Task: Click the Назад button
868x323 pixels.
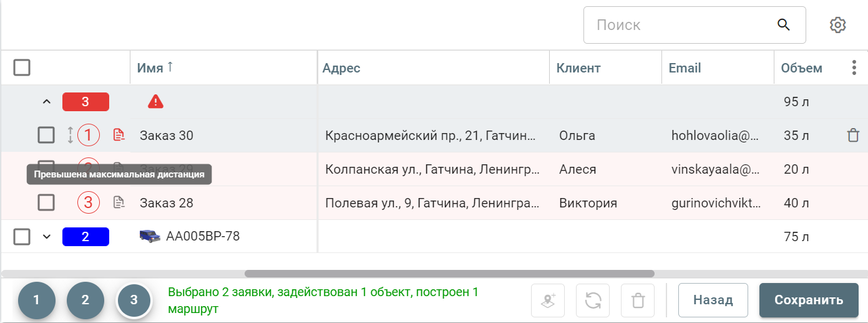Action: [713, 300]
